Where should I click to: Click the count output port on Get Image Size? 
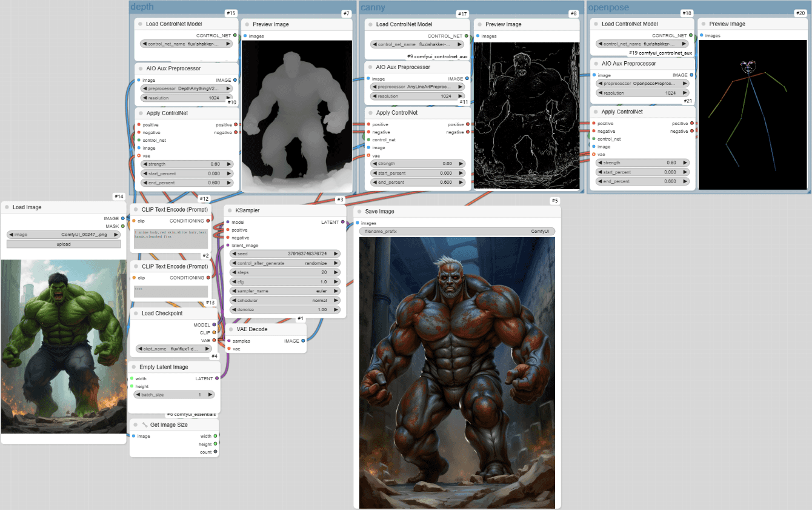pos(215,452)
